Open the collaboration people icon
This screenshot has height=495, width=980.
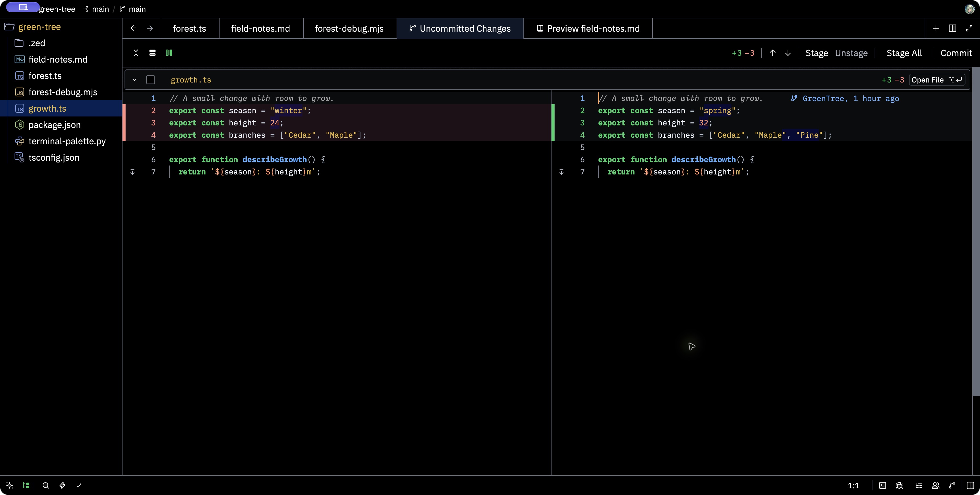[x=936, y=486]
